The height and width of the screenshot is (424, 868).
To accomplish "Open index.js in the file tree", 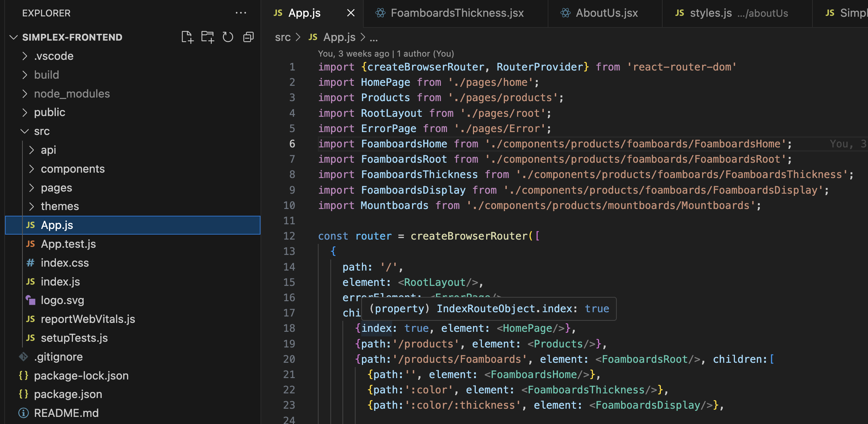I will [133, 282].
